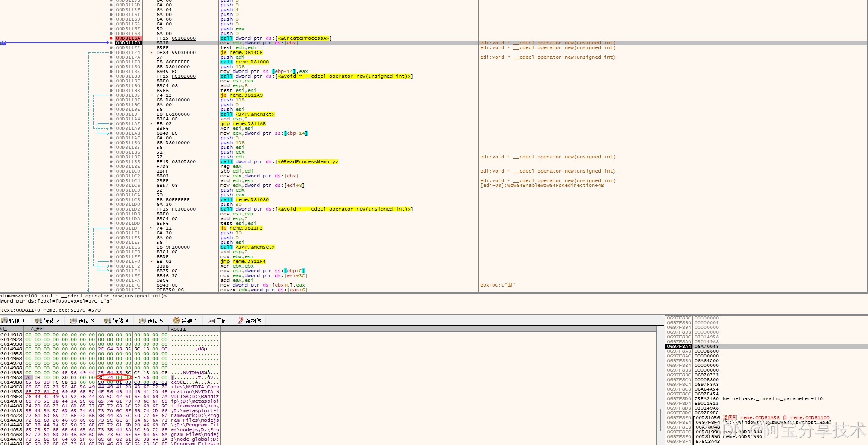Screen dimensions: 868x445
Task: Toggle breakpoint dot at address 00D811B8
Action: [111, 162]
